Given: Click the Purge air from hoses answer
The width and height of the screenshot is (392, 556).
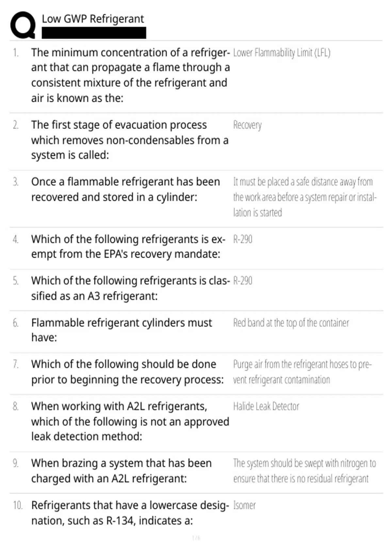Looking at the screenshot, I should coord(302,372).
